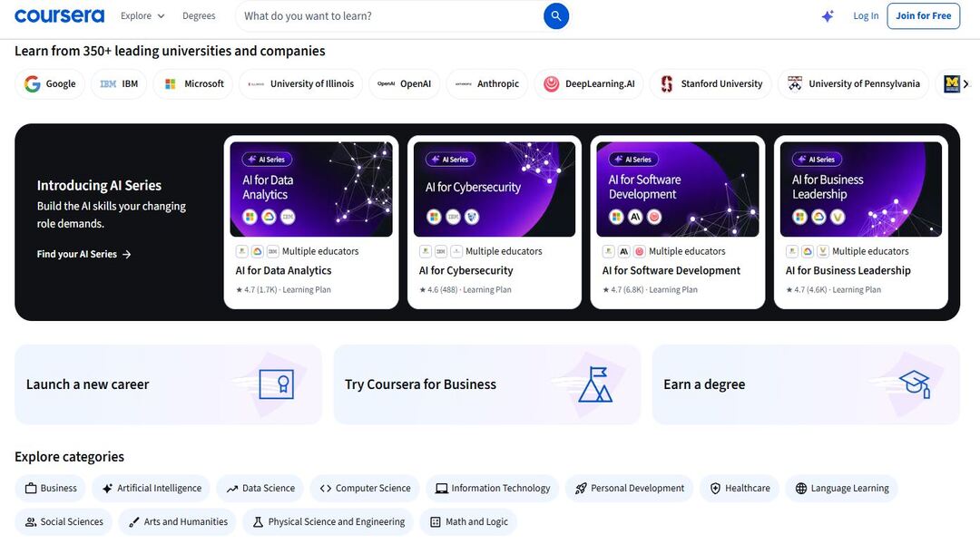
Task: Open the Math and Logic category
Action: point(468,522)
